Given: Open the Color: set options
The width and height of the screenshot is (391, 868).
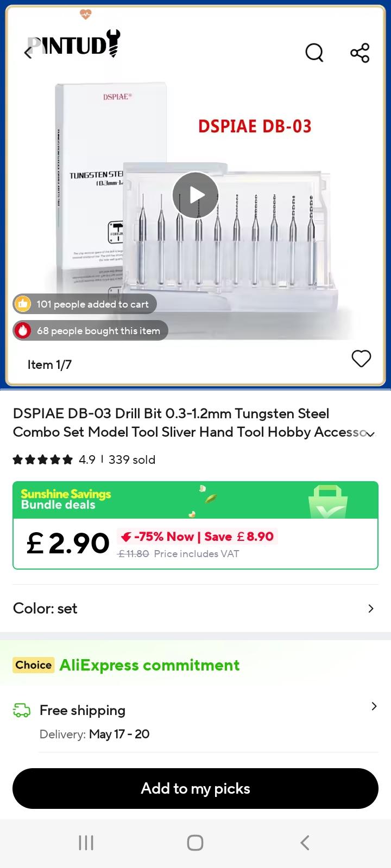Looking at the screenshot, I should 195,609.
